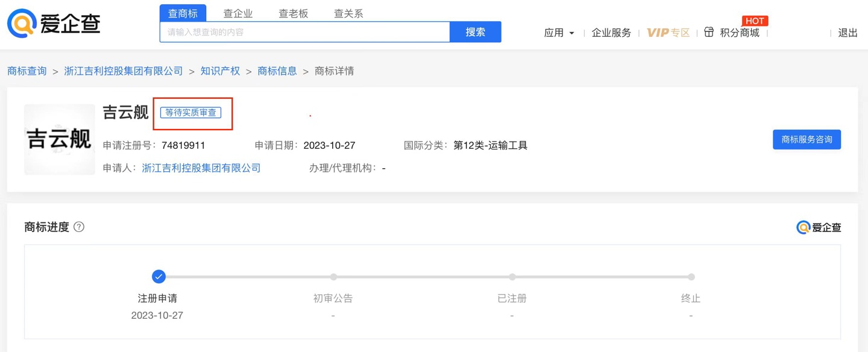Click 退出 to log out
Image resolution: width=868 pixels, height=352 pixels.
coord(848,33)
